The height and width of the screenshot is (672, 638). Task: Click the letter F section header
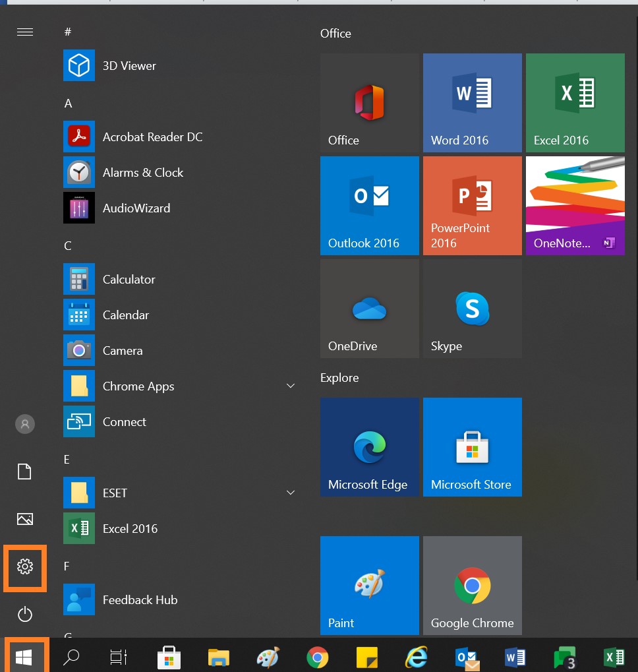67,566
